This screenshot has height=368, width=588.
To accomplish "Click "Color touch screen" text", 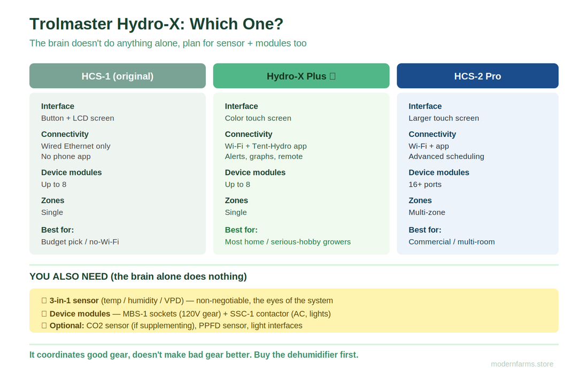I will coord(258,118).
